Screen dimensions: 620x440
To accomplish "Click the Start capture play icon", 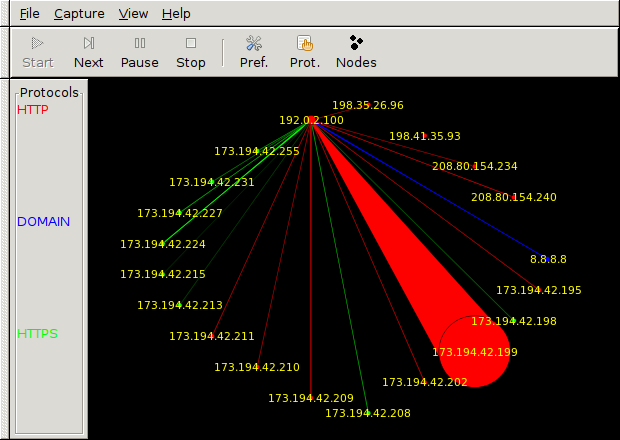I will 37,44.
